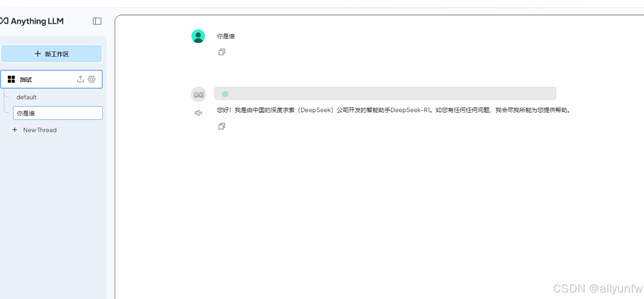Click the upload documents icon for 测试

point(80,79)
